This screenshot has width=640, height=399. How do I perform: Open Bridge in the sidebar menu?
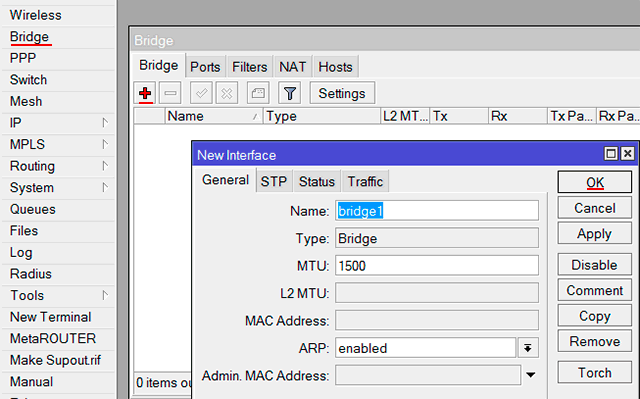58,37
